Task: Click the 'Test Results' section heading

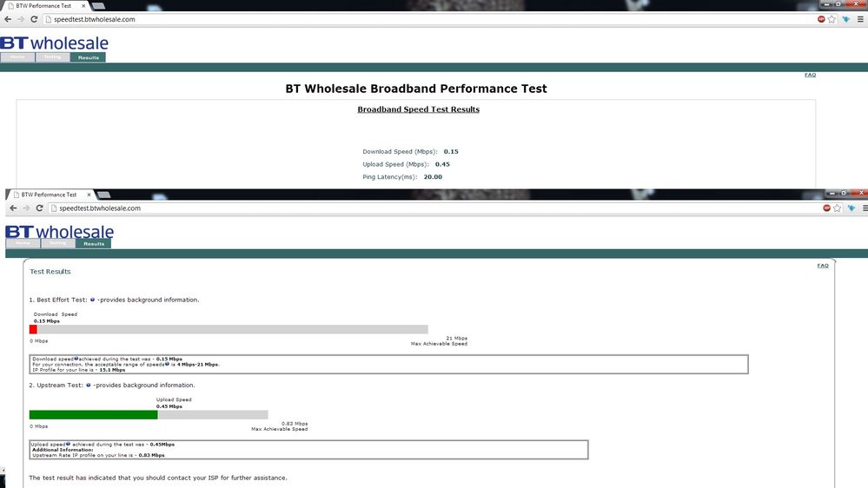Action: click(50, 272)
